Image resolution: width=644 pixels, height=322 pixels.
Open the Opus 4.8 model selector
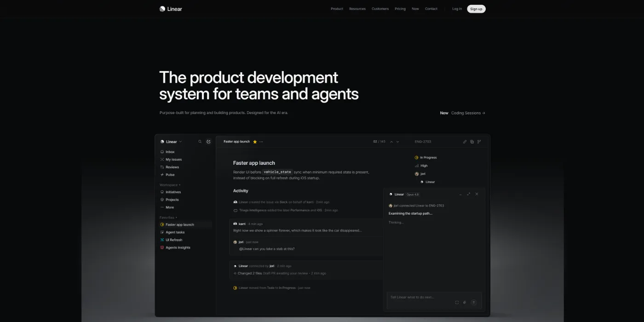413,195
